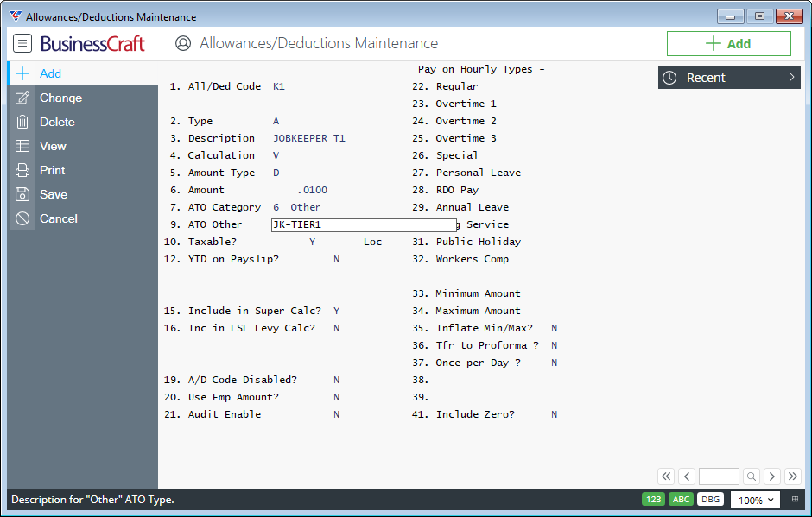Click the plus icon beside Add in sidebar
The image size is (812, 517).
(x=22, y=73)
